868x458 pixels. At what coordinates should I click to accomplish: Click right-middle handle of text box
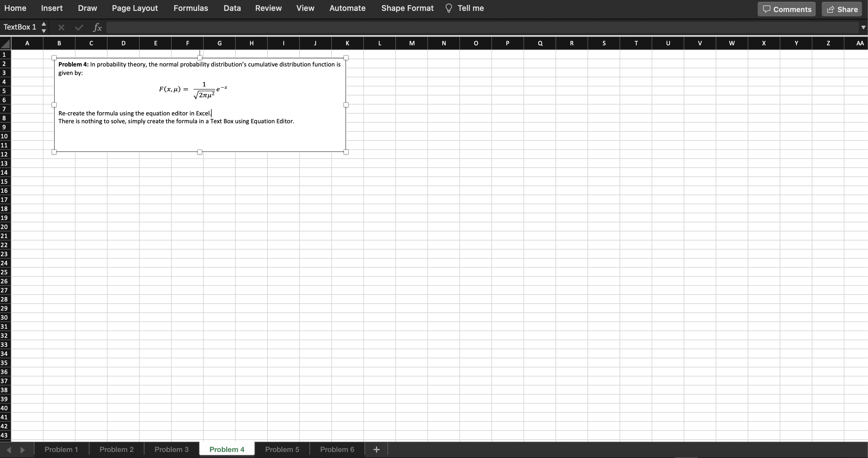(346, 105)
